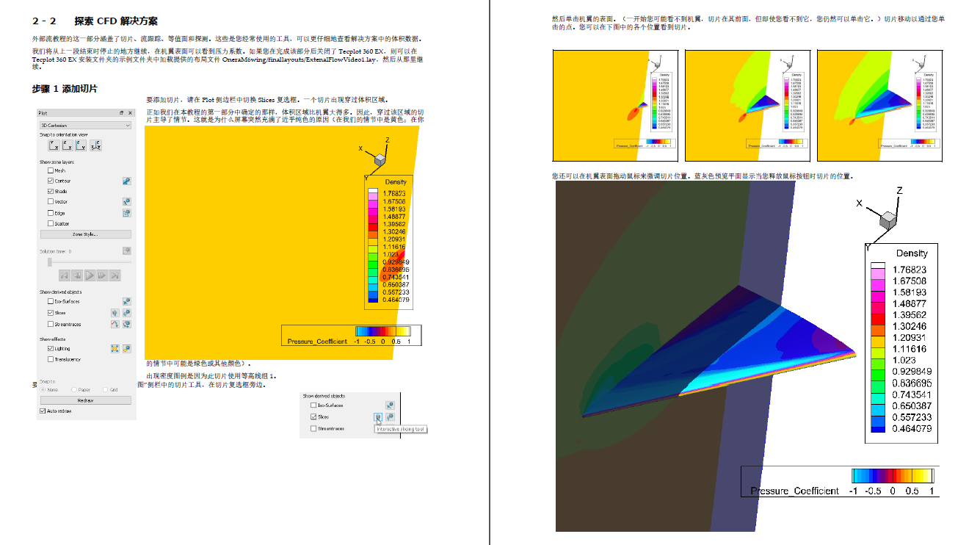The image size is (980, 545).
Task: Click the Redraw button
Action: pyautogui.click(x=86, y=400)
